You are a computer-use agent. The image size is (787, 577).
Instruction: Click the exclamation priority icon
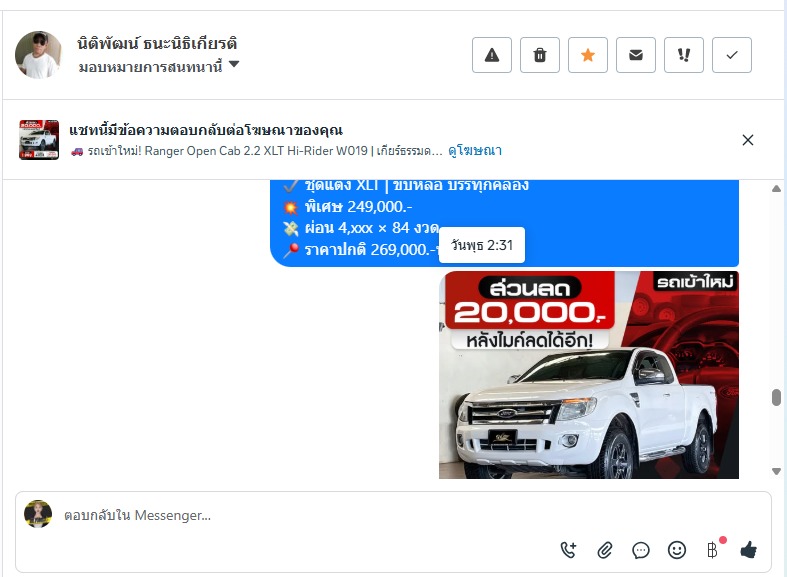coord(684,55)
